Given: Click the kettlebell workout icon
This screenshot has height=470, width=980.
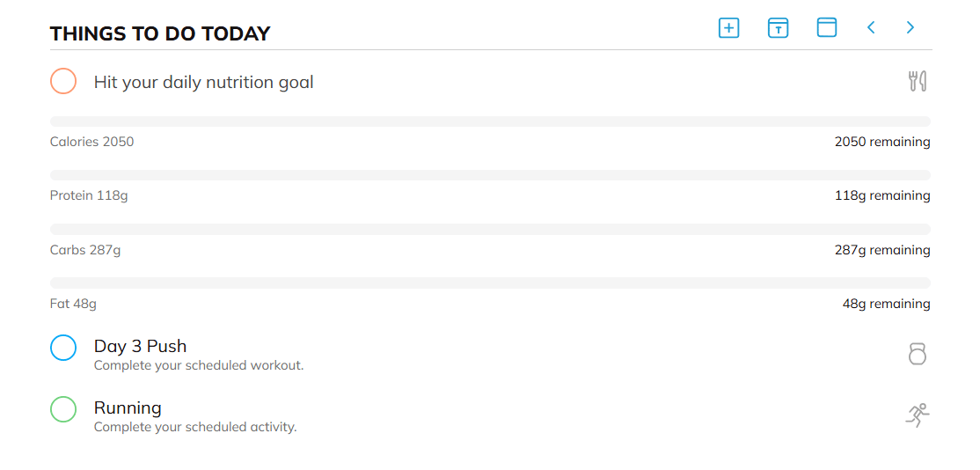Looking at the screenshot, I should 918,354.
